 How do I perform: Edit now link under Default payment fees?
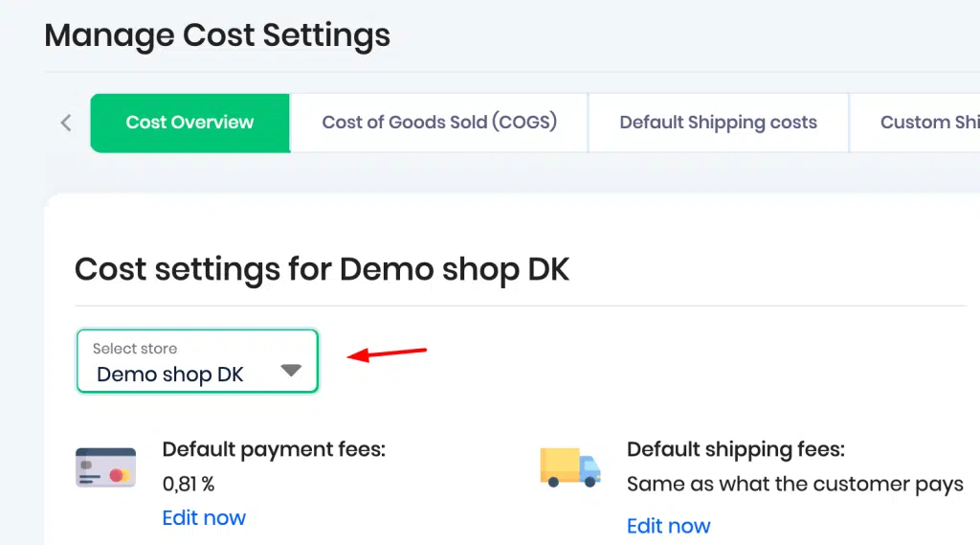click(x=204, y=517)
